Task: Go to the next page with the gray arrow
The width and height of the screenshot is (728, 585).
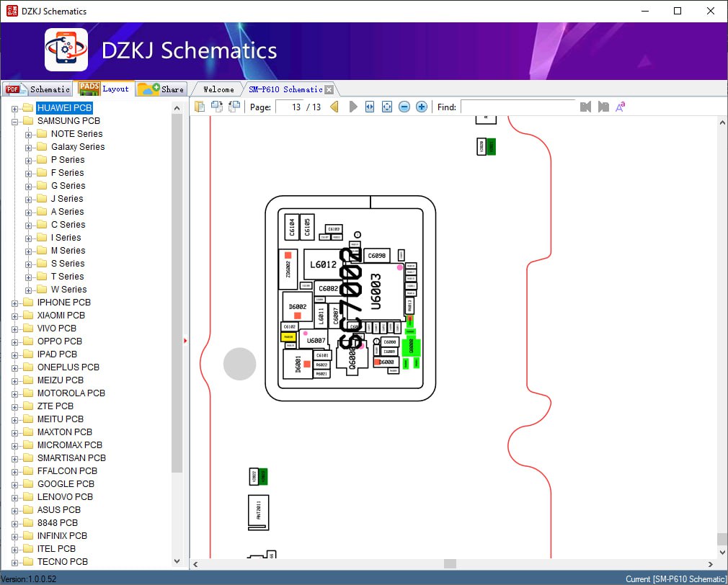Action: [x=353, y=107]
